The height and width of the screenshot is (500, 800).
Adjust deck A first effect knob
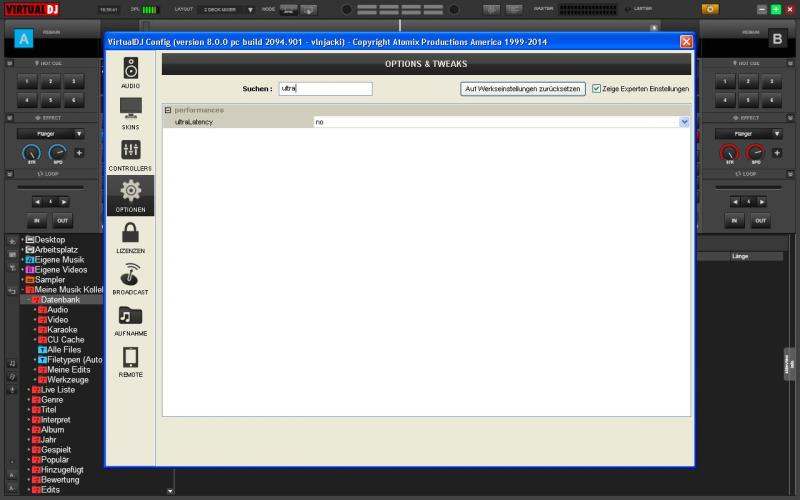click(31, 153)
